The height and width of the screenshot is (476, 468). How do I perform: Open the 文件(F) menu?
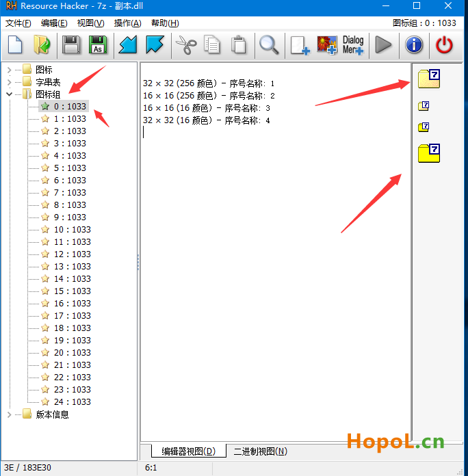tap(18, 23)
